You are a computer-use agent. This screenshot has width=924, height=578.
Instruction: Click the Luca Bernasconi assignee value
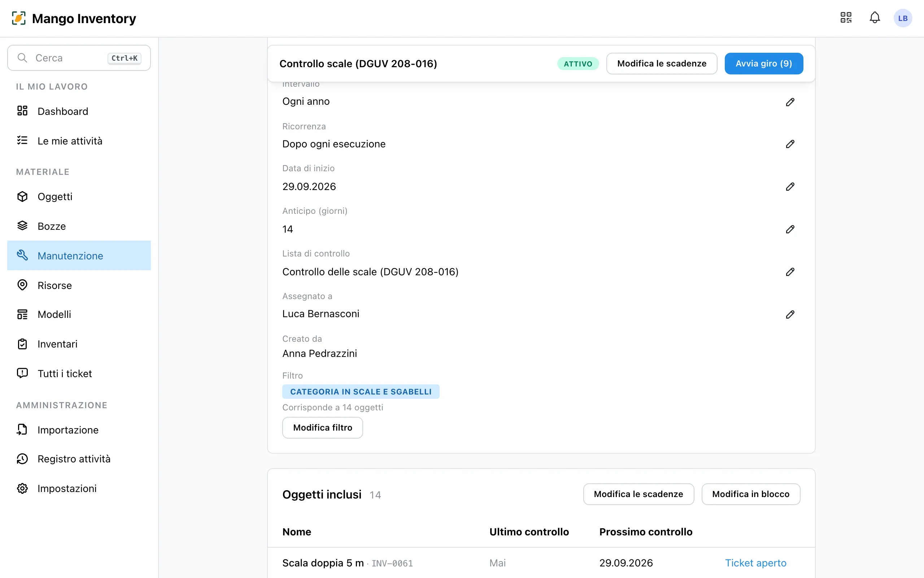tap(321, 314)
